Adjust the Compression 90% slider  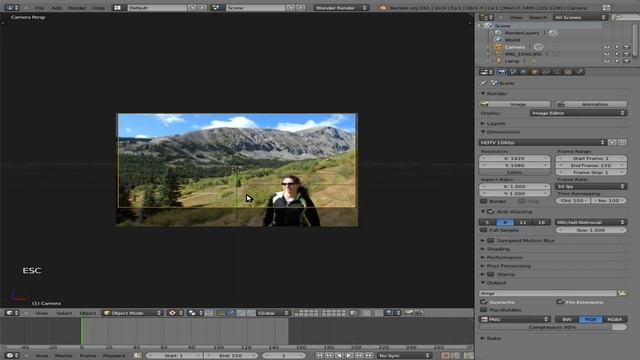pyautogui.click(x=553, y=327)
